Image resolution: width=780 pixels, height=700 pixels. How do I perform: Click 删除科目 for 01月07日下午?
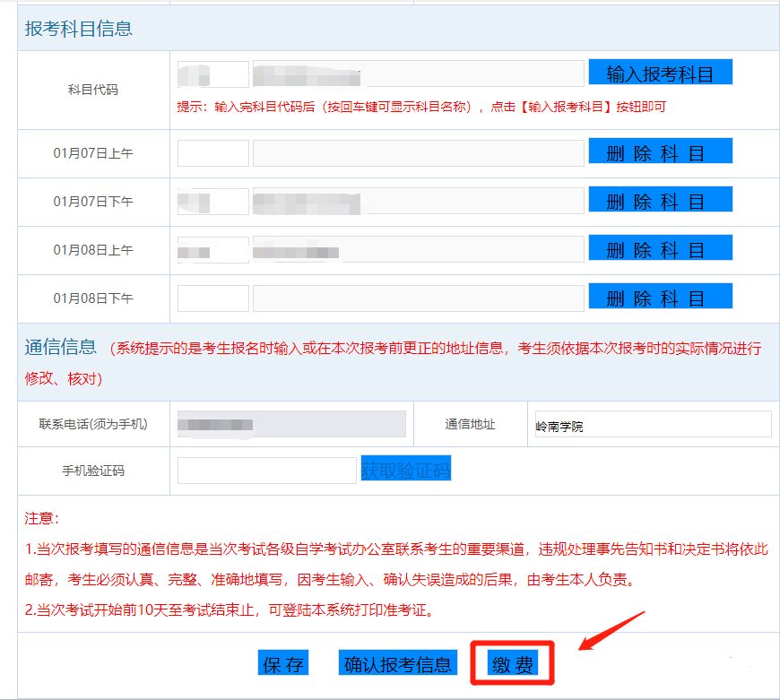click(x=660, y=200)
